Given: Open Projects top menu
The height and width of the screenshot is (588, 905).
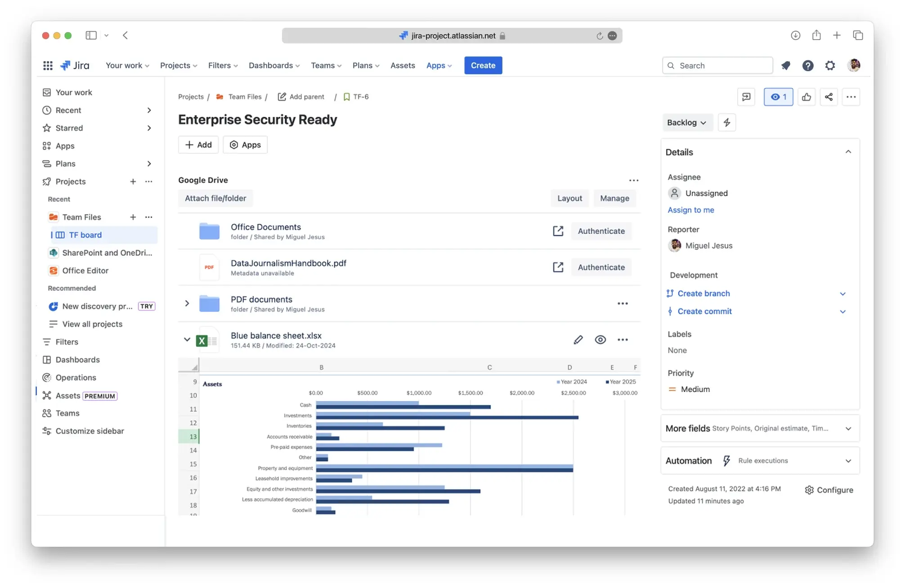Looking at the screenshot, I should point(179,66).
